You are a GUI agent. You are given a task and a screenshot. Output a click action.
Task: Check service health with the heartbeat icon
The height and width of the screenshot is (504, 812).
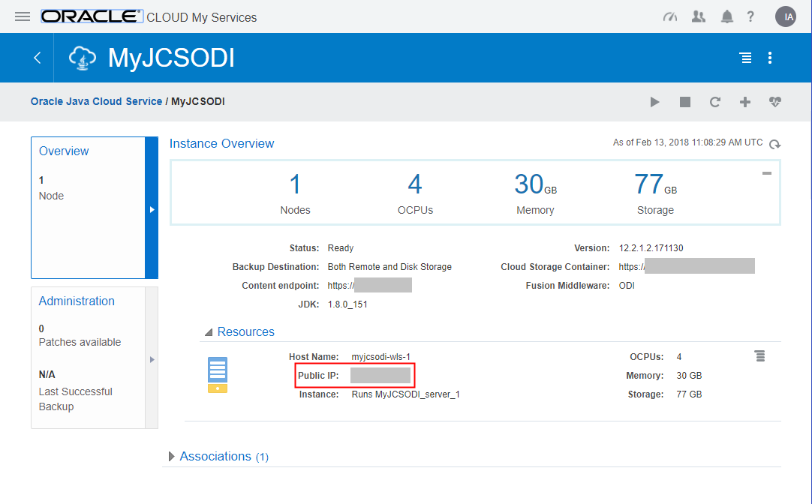pos(774,102)
